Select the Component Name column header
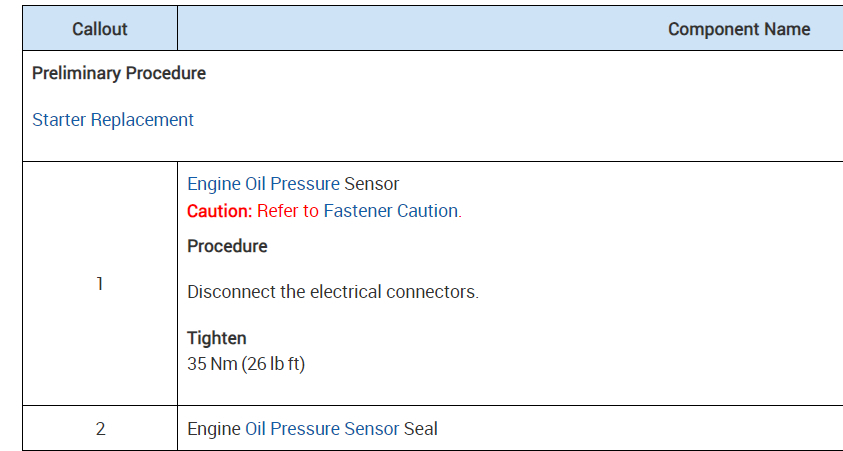Image resolution: width=843 pixels, height=451 pixels. pyautogui.click(x=738, y=29)
